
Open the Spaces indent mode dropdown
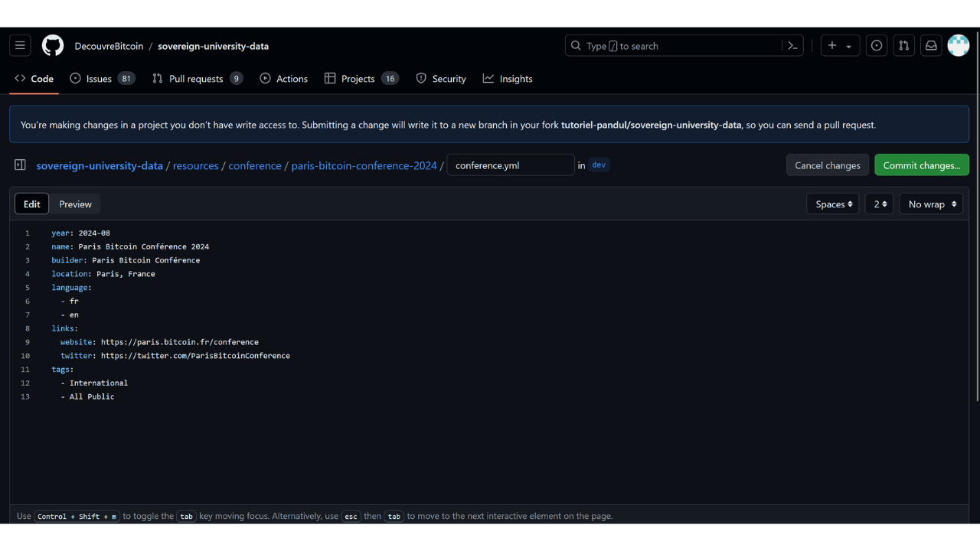(x=833, y=204)
